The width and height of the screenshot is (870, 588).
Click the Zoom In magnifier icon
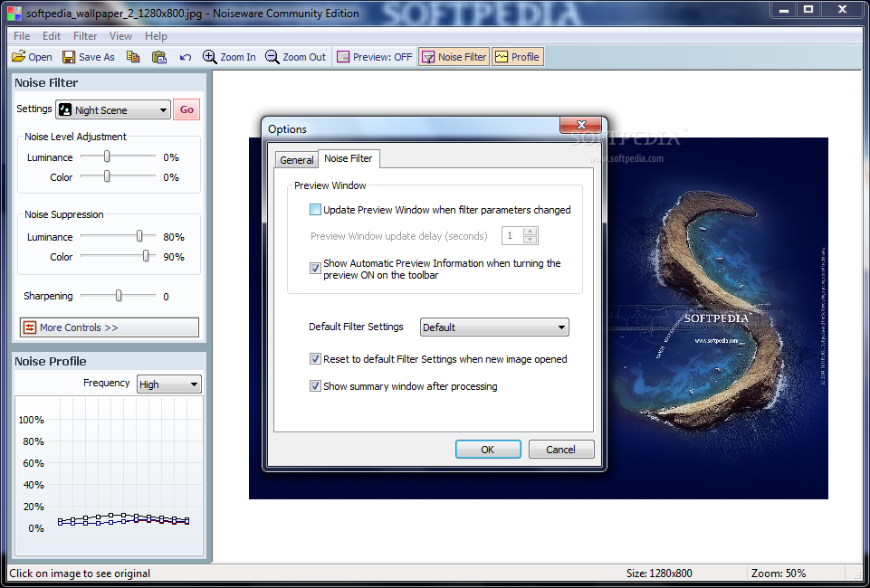pos(210,56)
